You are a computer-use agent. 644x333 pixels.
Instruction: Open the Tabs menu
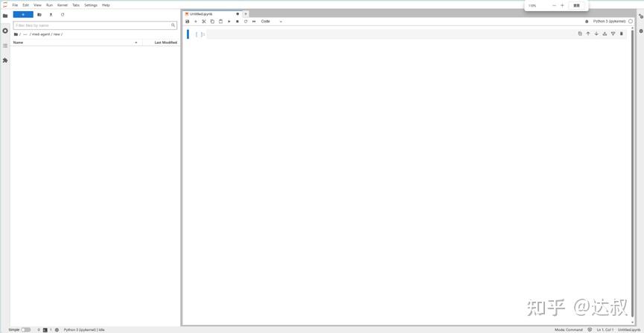pos(76,5)
